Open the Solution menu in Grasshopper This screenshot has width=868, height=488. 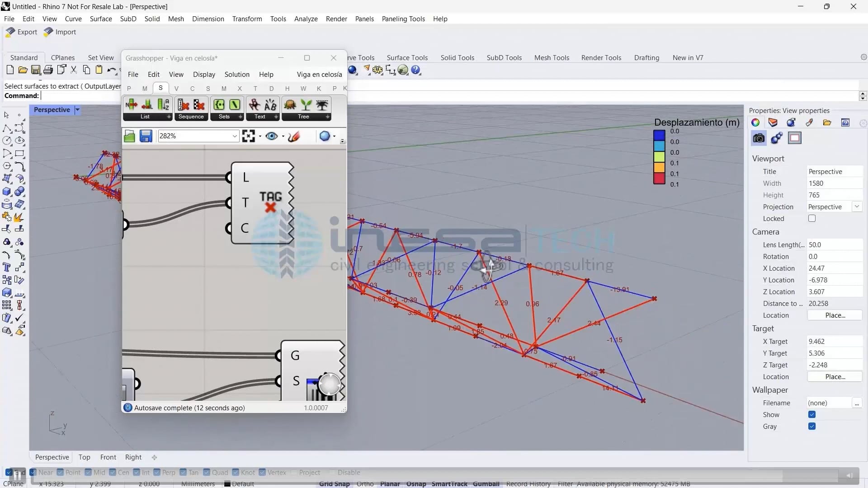pos(237,74)
